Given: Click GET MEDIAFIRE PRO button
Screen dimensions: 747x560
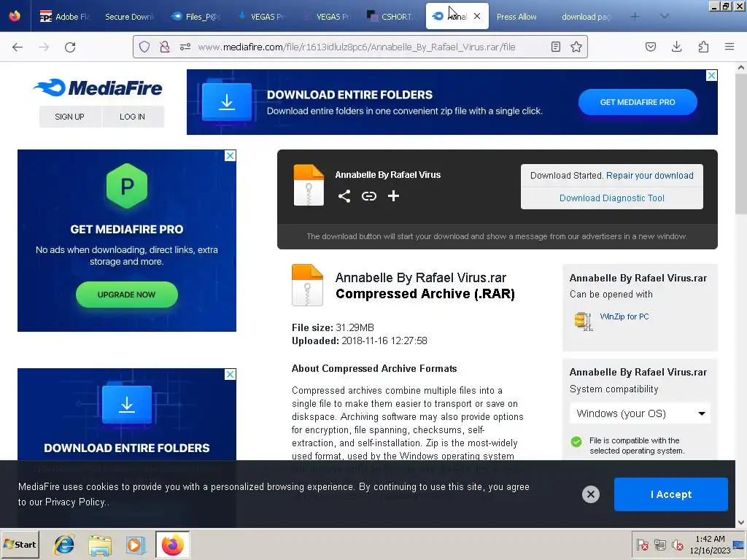Looking at the screenshot, I should [638, 102].
